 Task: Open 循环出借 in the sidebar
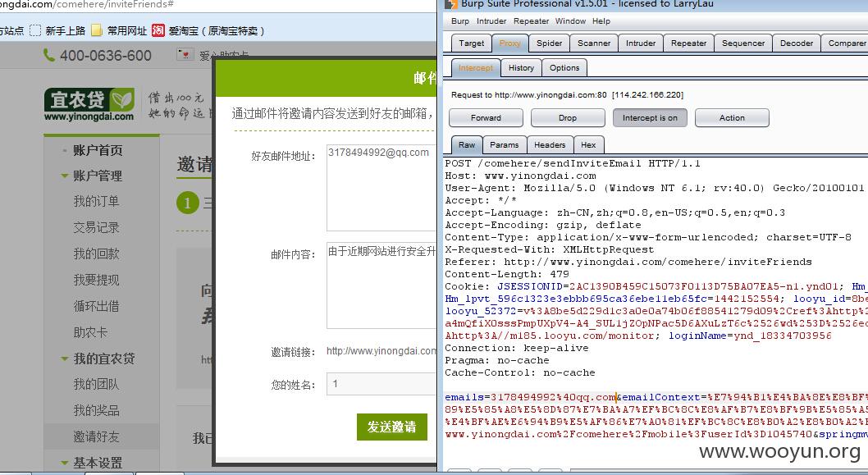point(96,306)
